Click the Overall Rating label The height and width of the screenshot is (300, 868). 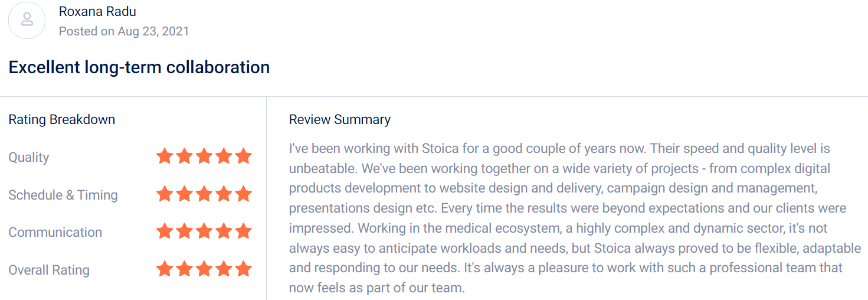49,270
